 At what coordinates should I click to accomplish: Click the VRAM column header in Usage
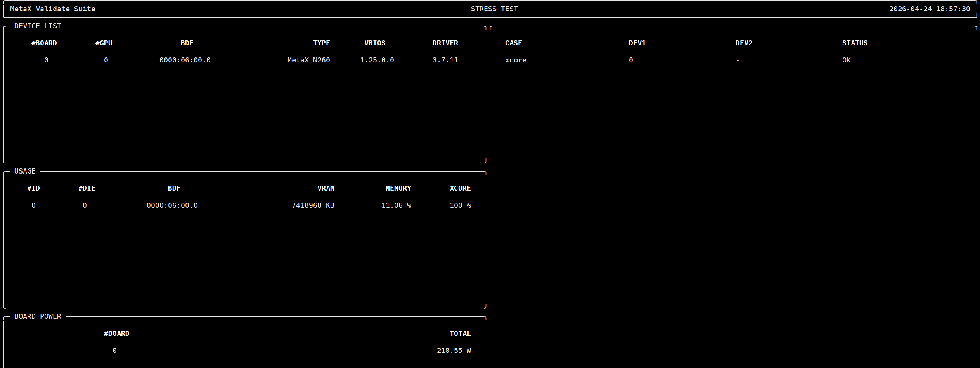(x=326, y=188)
